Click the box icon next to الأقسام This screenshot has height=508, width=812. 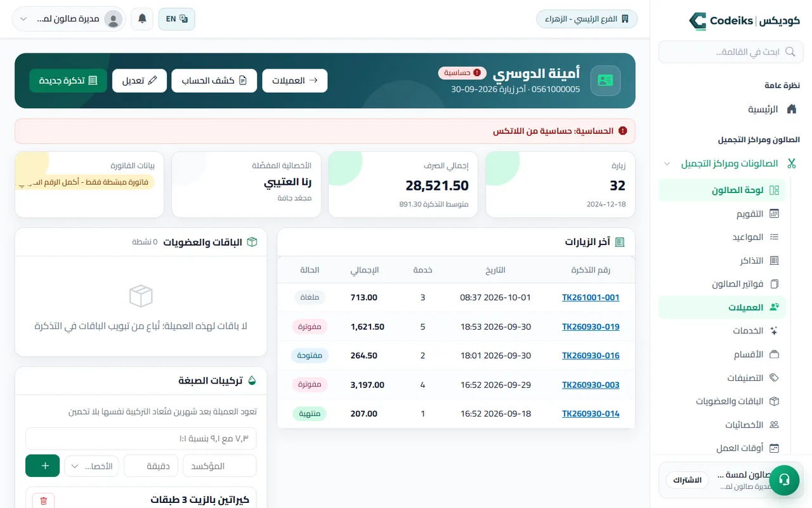click(x=774, y=354)
